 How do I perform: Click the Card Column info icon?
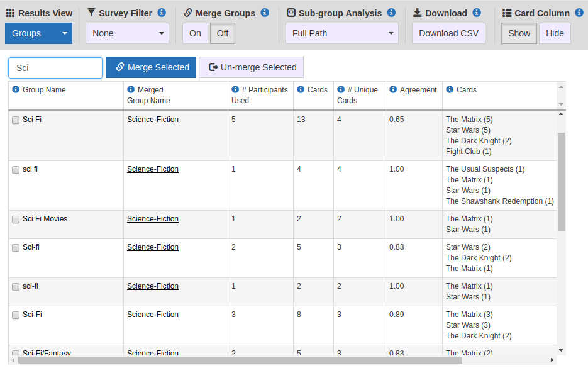(x=579, y=13)
